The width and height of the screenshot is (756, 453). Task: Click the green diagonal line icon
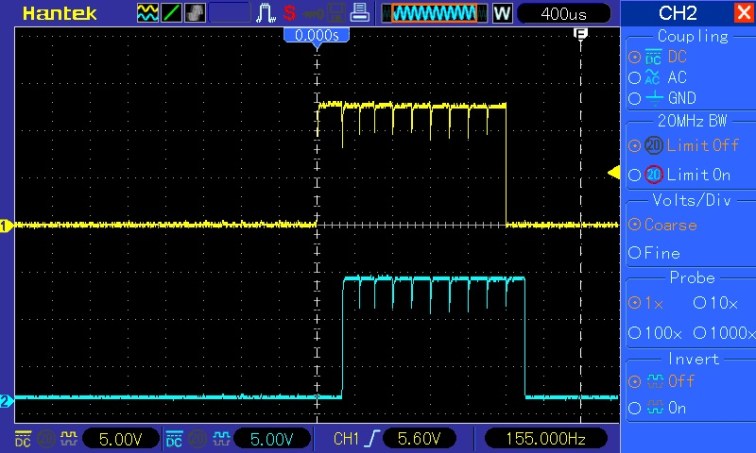(169, 14)
